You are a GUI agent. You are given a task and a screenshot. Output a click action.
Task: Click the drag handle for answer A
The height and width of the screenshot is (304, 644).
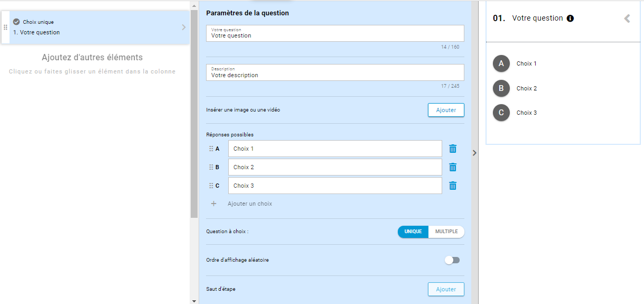coord(211,149)
